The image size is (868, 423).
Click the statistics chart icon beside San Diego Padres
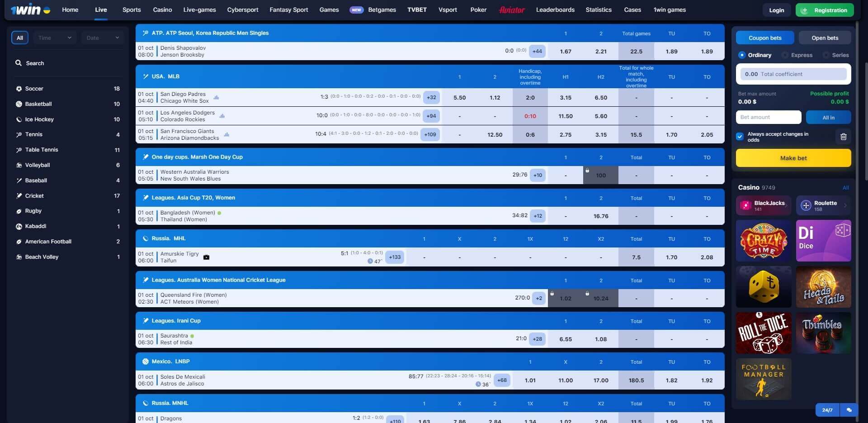pos(216,97)
